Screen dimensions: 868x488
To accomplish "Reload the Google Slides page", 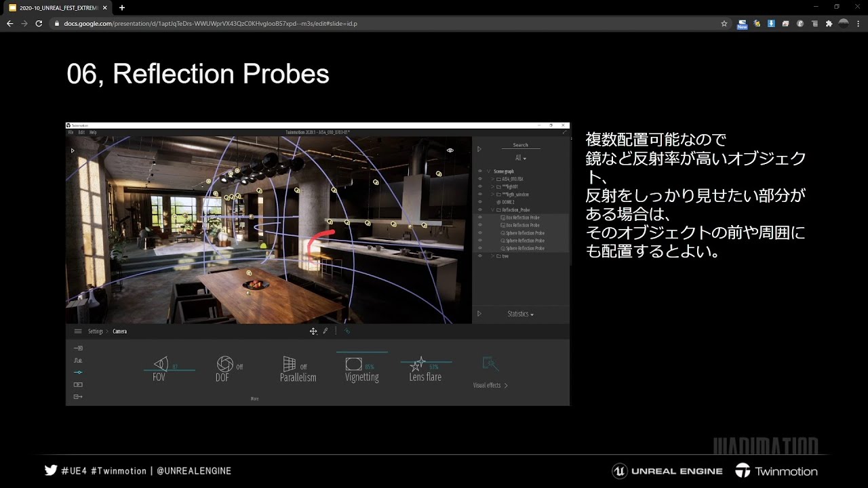I will coord(39,23).
